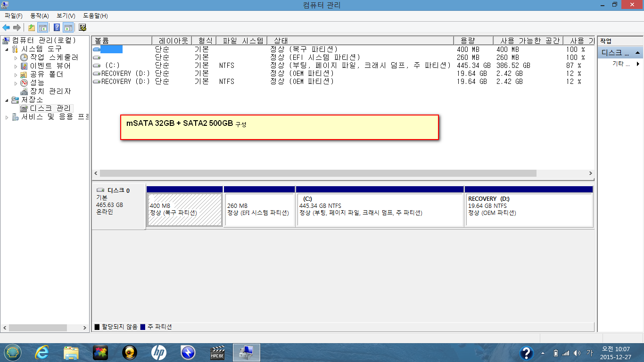Click the gray forward arrow toolbar button
The height and width of the screenshot is (362, 644).
(17, 27)
